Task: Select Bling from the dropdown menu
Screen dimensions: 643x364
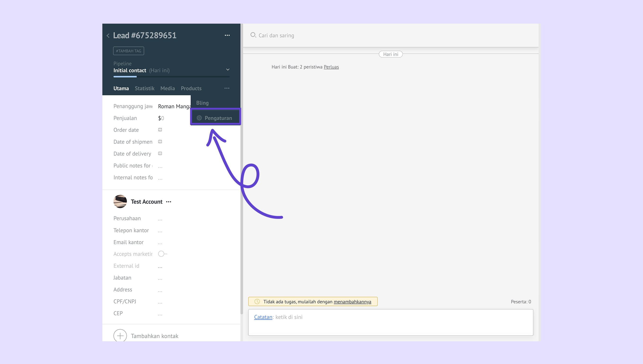Action: [202, 103]
